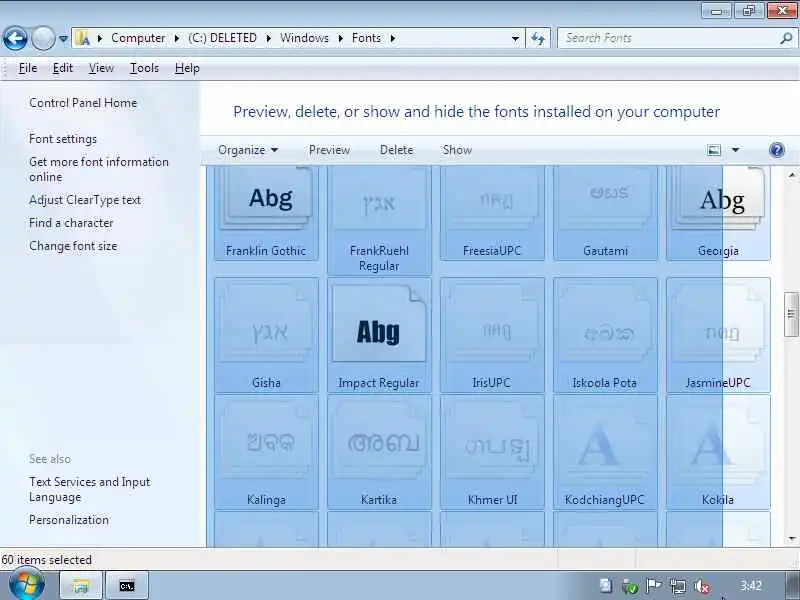Click Show in the toolbar
Image resolution: width=800 pixels, height=600 pixels.
tap(457, 150)
